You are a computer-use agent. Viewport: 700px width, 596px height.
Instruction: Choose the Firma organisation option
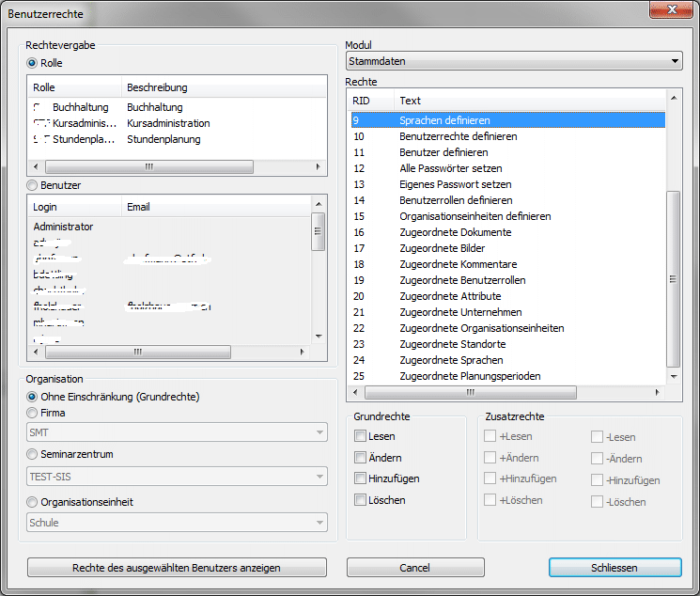(x=33, y=413)
